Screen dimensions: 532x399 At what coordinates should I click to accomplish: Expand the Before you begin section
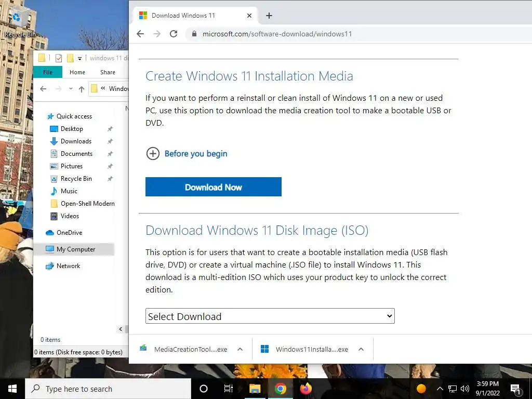[x=187, y=154]
